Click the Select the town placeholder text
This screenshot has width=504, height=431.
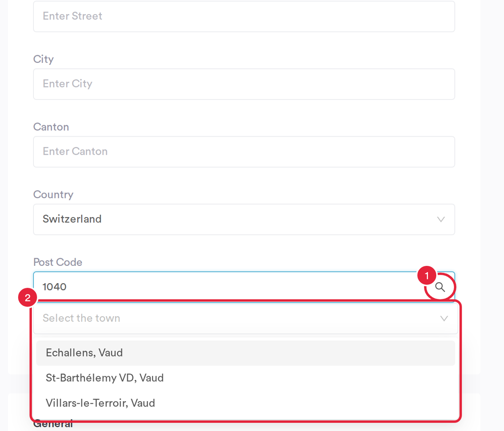point(81,318)
